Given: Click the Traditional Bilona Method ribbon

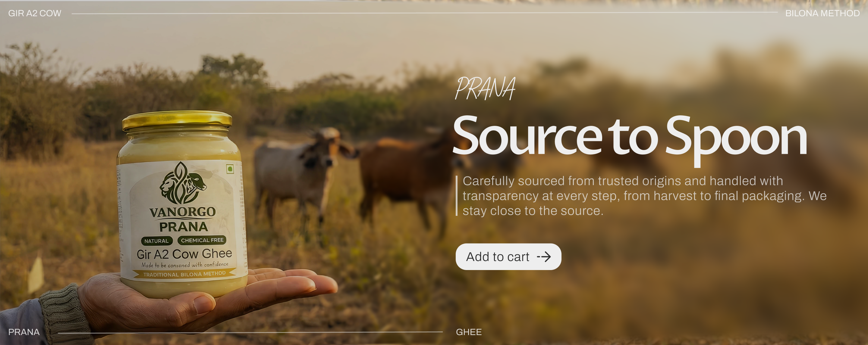Looking at the screenshot, I should (x=184, y=274).
